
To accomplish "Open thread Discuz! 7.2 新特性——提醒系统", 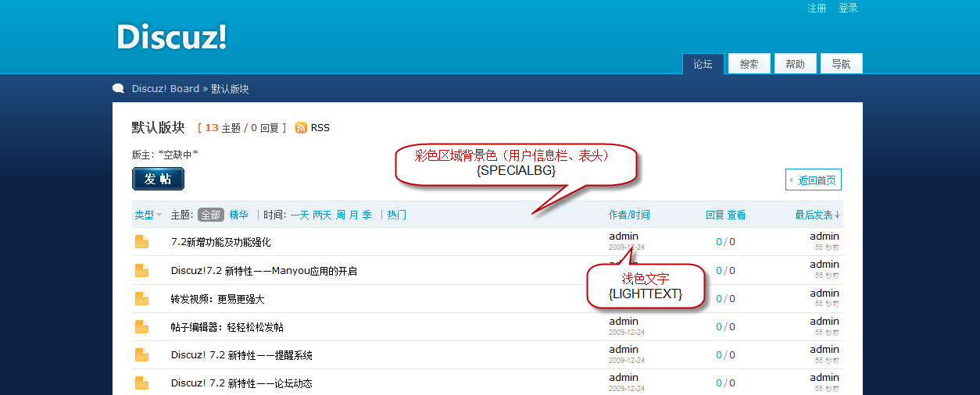I will pos(242,355).
